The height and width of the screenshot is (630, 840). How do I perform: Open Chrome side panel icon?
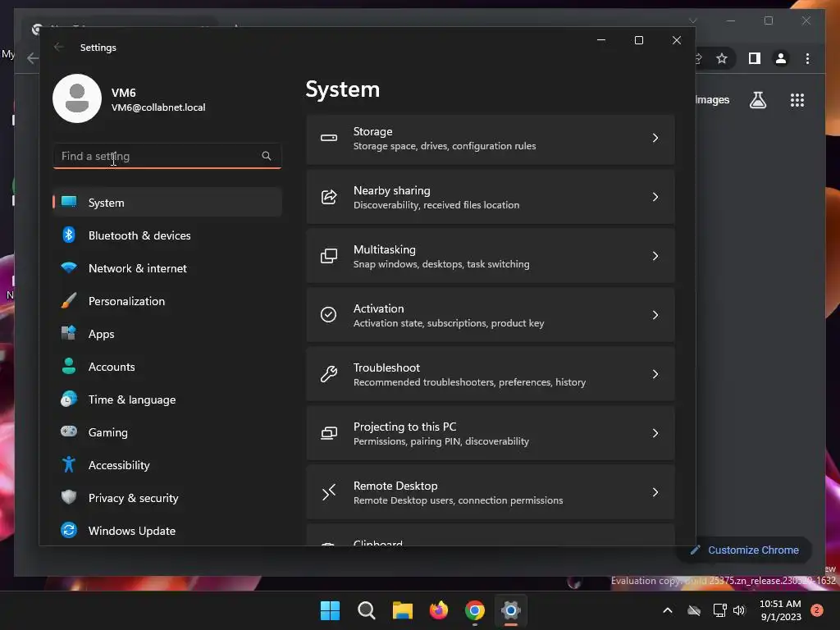click(x=755, y=58)
